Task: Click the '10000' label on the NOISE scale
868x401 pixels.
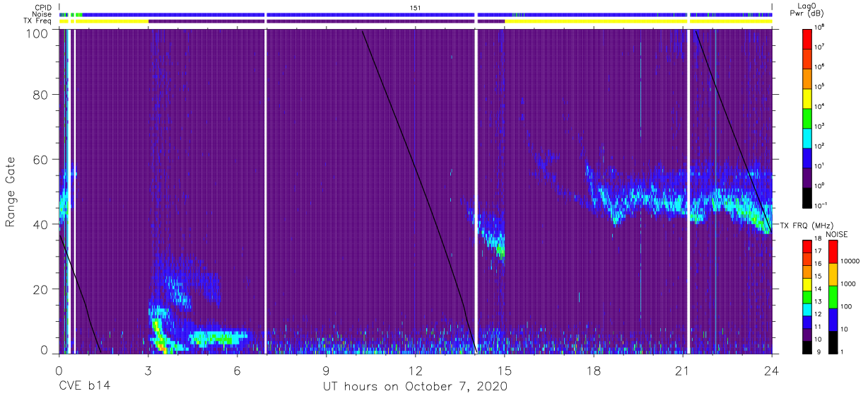Action: pos(850,261)
